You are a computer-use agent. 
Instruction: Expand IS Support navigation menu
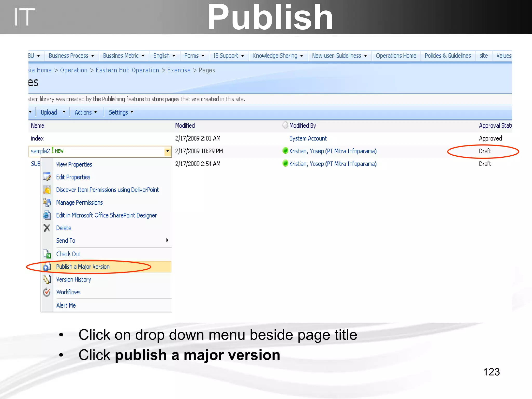coord(242,56)
